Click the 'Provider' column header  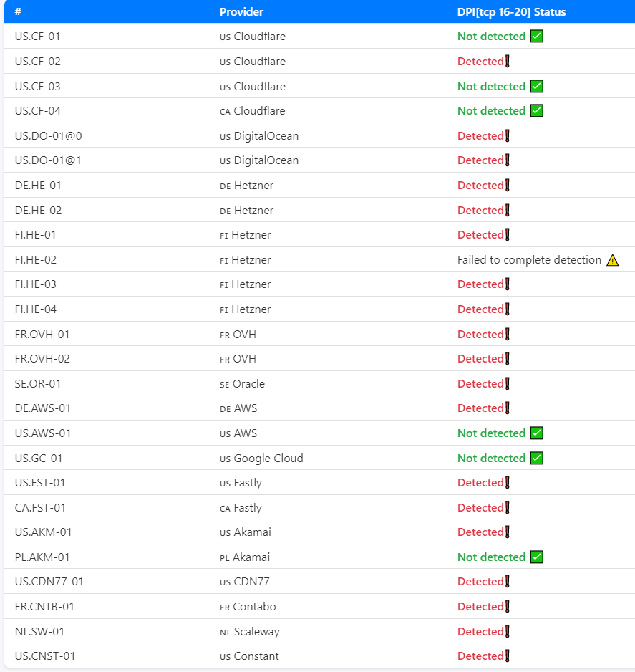[241, 11]
